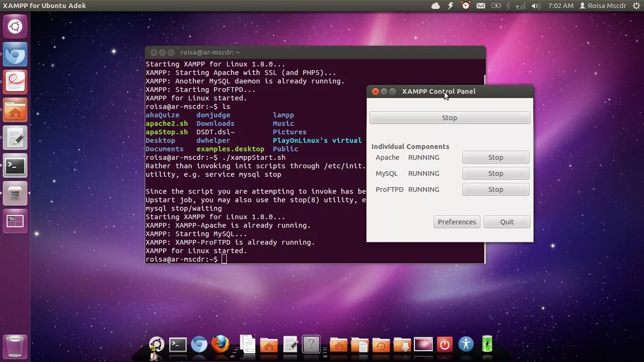Open the alarm clock indicator
Screen dimensions: 644x362
point(466,6)
